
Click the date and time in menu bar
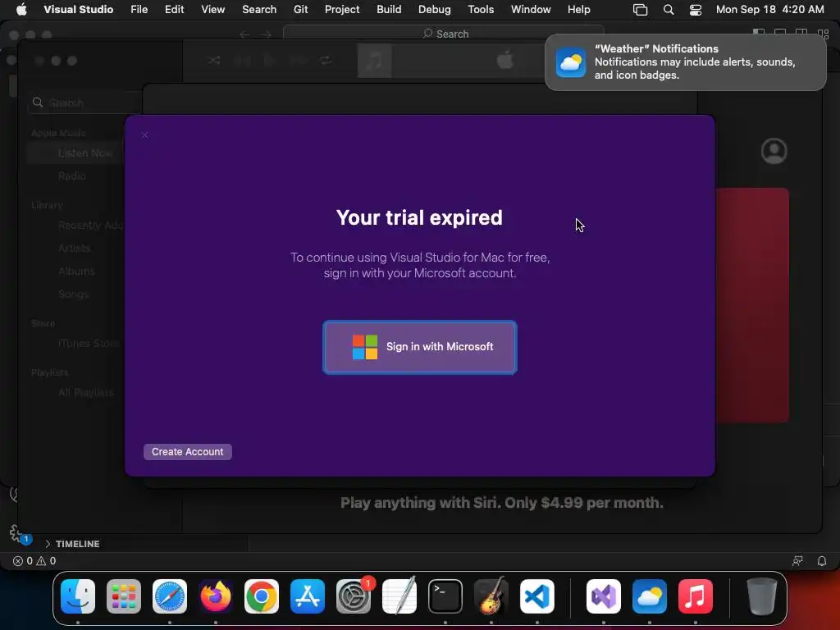click(769, 9)
